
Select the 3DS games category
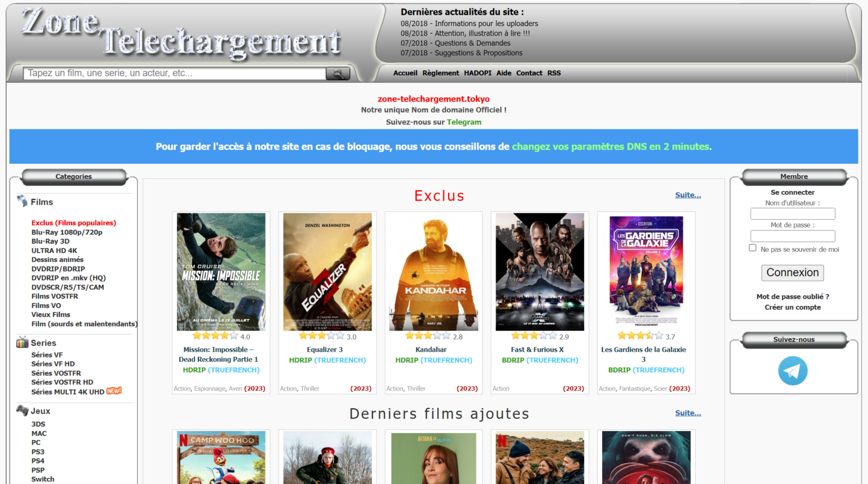tap(38, 424)
